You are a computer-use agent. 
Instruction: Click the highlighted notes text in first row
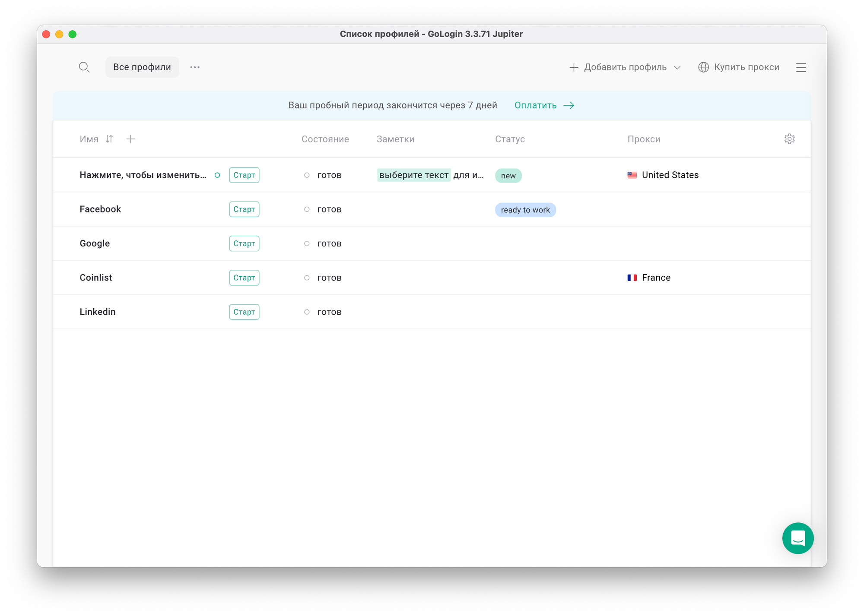[413, 175]
